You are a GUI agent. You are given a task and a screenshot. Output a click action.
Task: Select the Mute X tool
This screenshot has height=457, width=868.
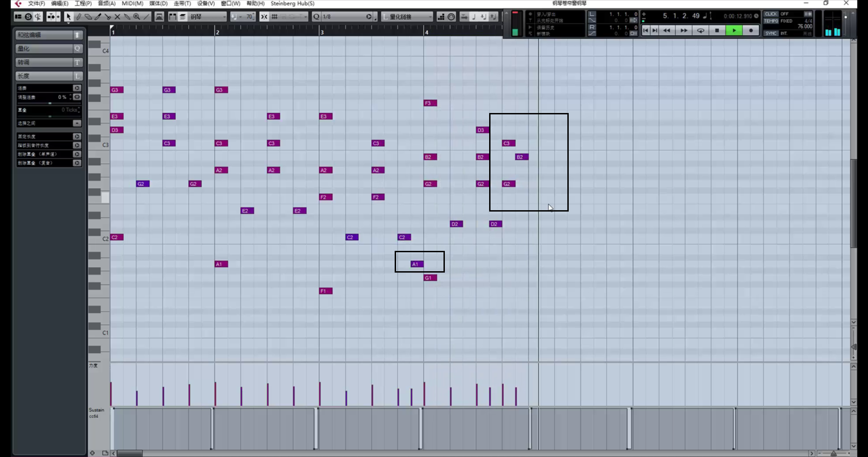[118, 17]
